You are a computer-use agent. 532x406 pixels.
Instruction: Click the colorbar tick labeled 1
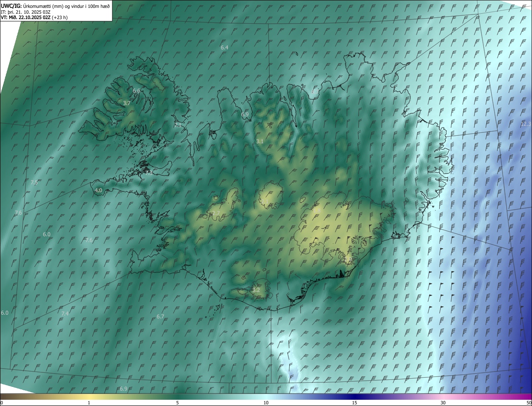(x=89, y=403)
